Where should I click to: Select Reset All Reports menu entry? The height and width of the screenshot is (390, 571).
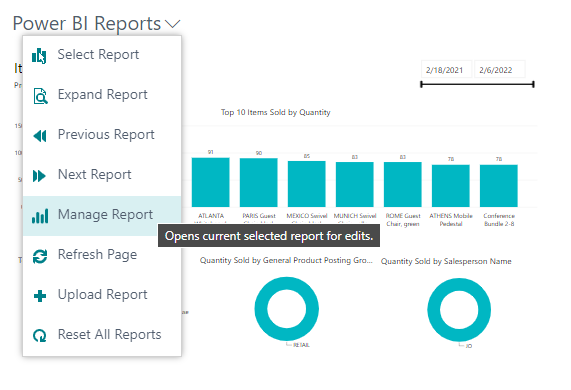click(x=102, y=335)
